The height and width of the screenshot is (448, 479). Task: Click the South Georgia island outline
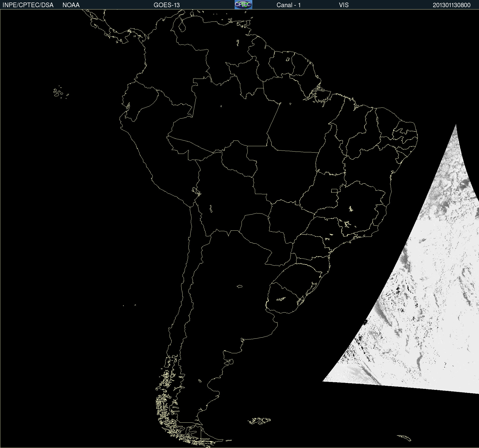click(404, 437)
